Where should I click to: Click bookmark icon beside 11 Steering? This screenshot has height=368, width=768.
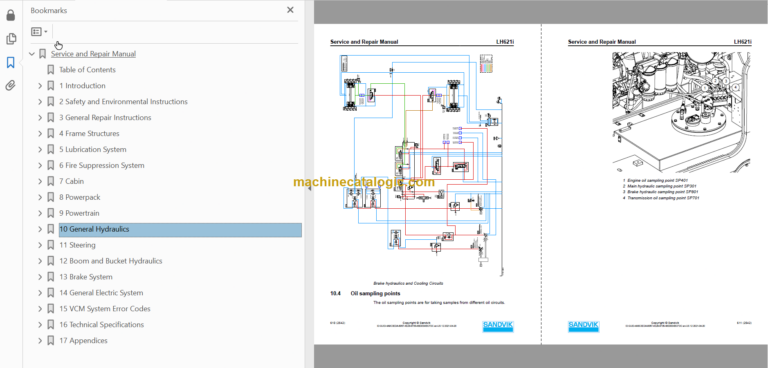[50, 245]
